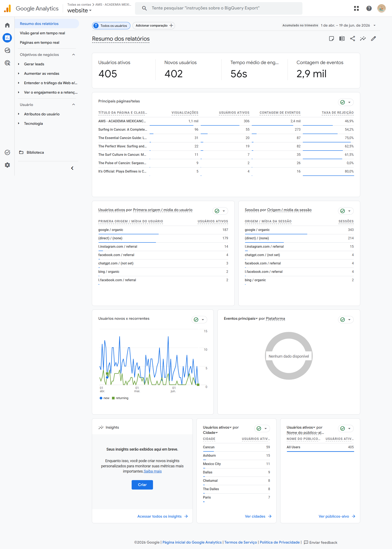This screenshot has width=392, height=549.
Task: Click the Surfing in Cancun page row
Action: pos(226,130)
